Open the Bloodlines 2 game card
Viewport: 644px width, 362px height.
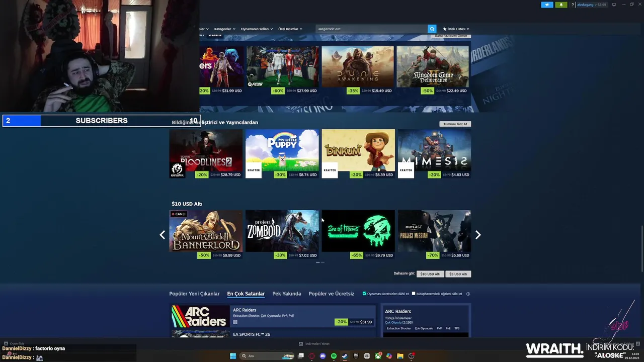click(x=206, y=154)
